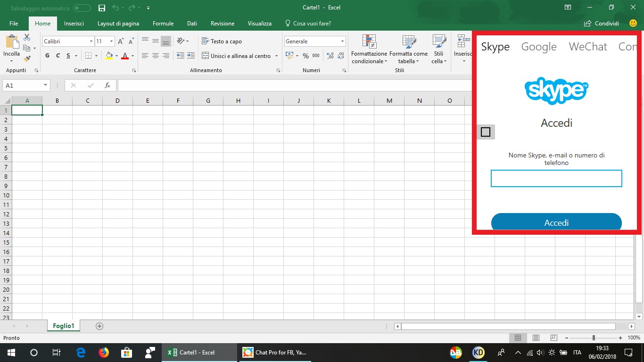This screenshot has height=362, width=644.
Task: Center cell text horizontally
Action: pyautogui.click(x=156, y=56)
